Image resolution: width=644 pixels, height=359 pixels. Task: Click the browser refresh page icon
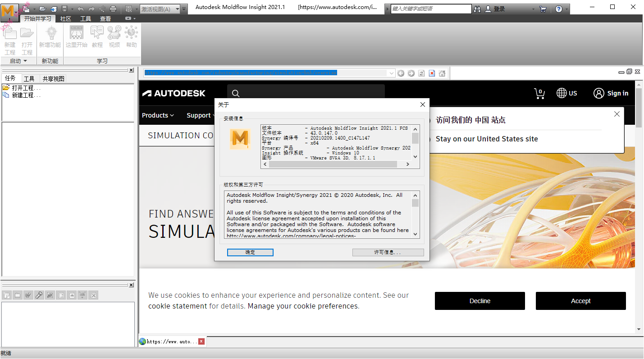[421, 73]
